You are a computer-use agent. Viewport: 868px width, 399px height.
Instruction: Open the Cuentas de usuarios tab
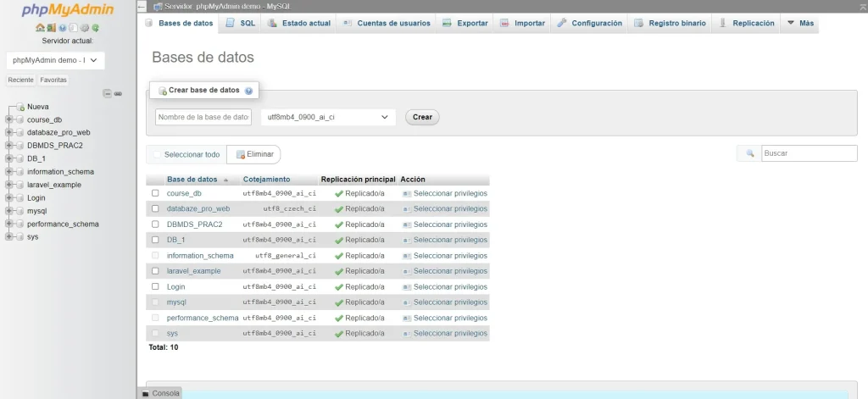[x=386, y=23]
